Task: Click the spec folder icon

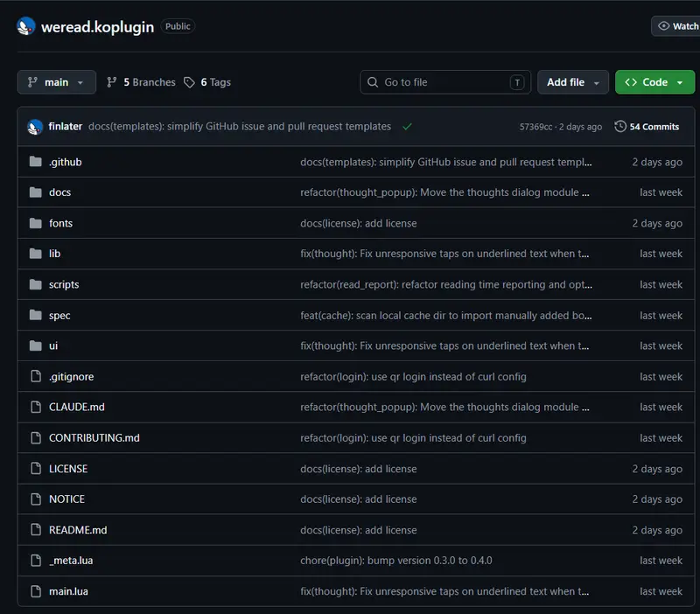Action: (x=36, y=315)
